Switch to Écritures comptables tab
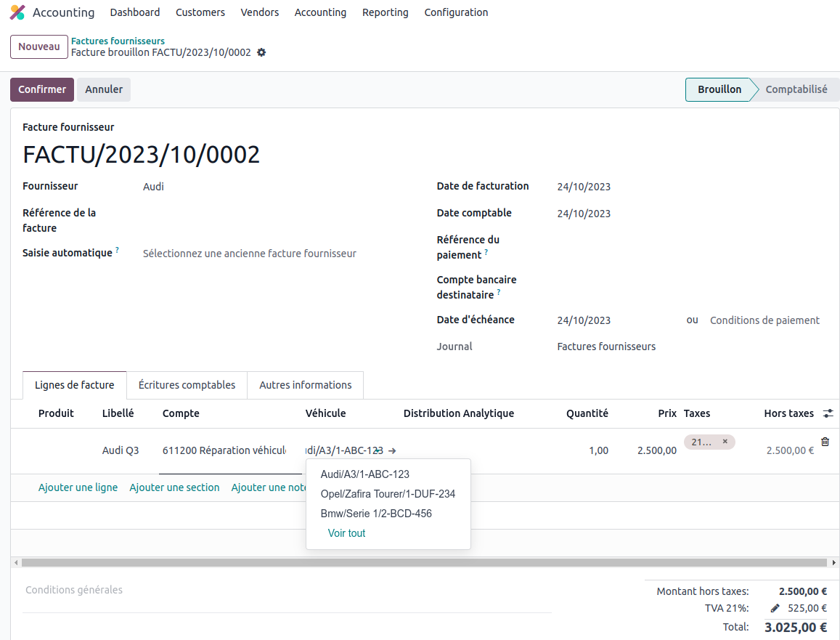Screen dimensions: 840x640 [x=187, y=385]
